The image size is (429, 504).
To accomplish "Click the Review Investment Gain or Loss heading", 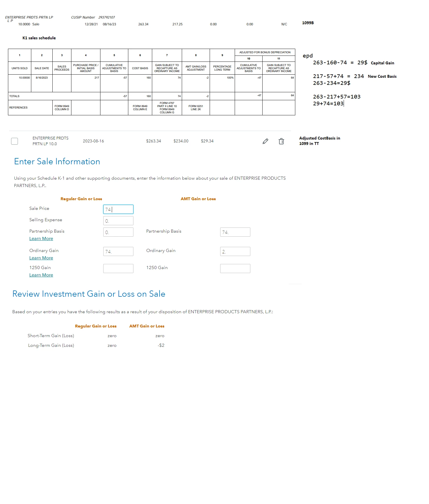I will pos(89,294).
